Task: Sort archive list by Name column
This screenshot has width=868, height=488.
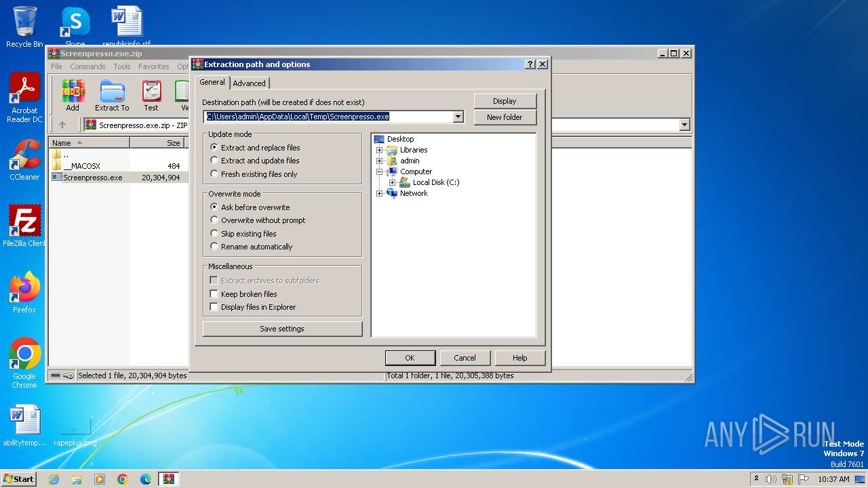Action: click(x=90, y=143)
